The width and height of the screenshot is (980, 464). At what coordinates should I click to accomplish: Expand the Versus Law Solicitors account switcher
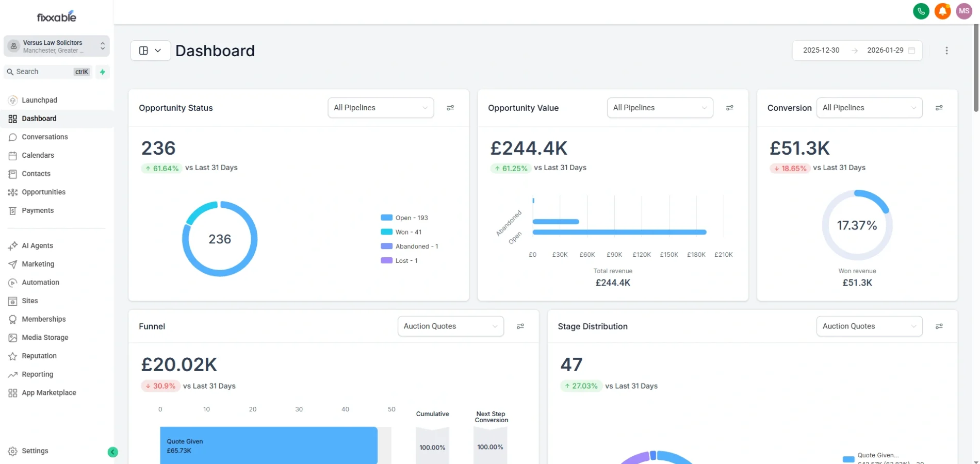click(x=57, y=46)
